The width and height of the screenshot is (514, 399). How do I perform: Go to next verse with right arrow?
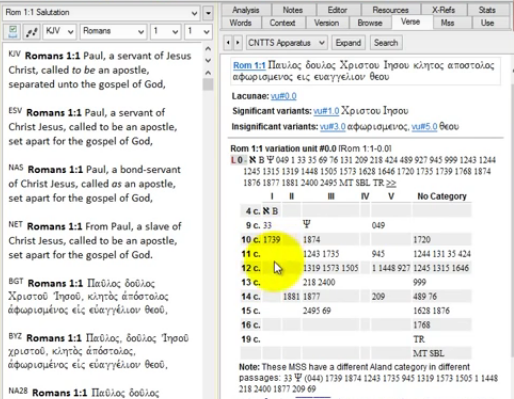pyautogui.click(x=238, y=43)
